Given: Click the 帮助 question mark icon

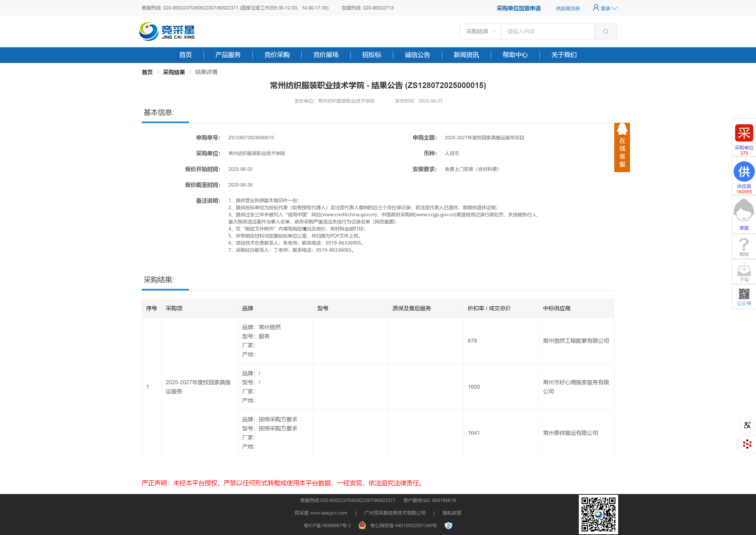Looking at the screenshot, I should click(744, 244).
